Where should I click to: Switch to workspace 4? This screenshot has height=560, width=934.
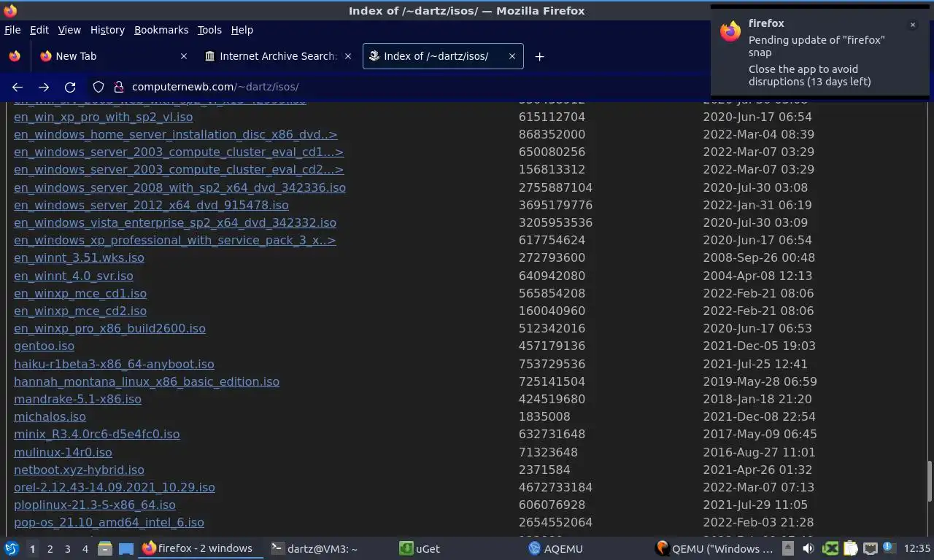85,549
